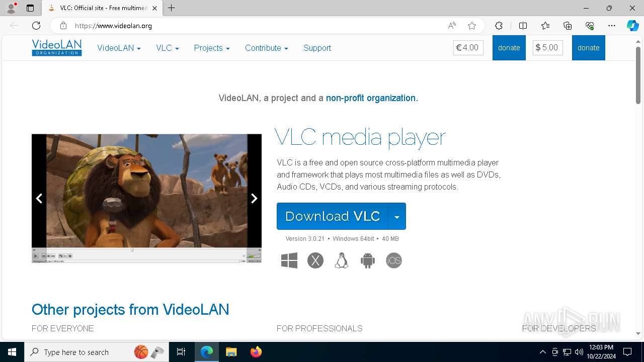Expand the Contribute menu

[267, 48]
